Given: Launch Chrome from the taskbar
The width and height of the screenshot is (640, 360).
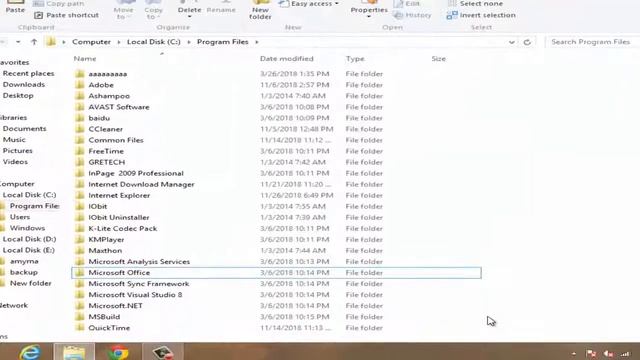Looking at the screenshot, I should [118, 352].
